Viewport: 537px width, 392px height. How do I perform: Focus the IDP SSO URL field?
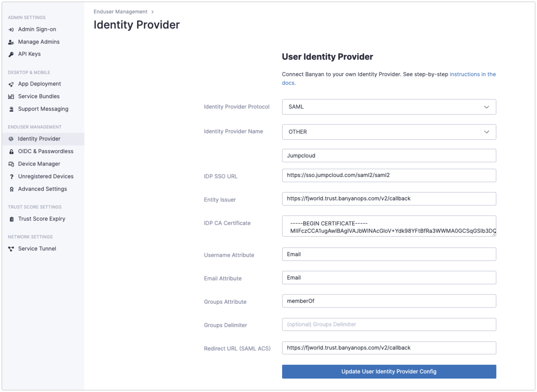(389, 175)
